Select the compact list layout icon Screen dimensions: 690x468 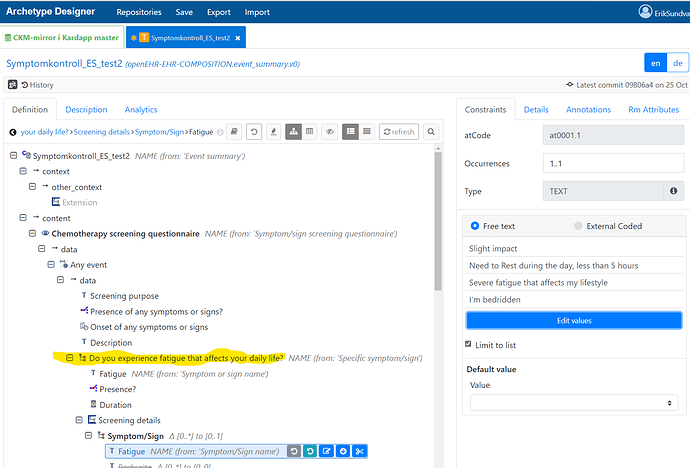pyautogui.click(x=367, y=132)
